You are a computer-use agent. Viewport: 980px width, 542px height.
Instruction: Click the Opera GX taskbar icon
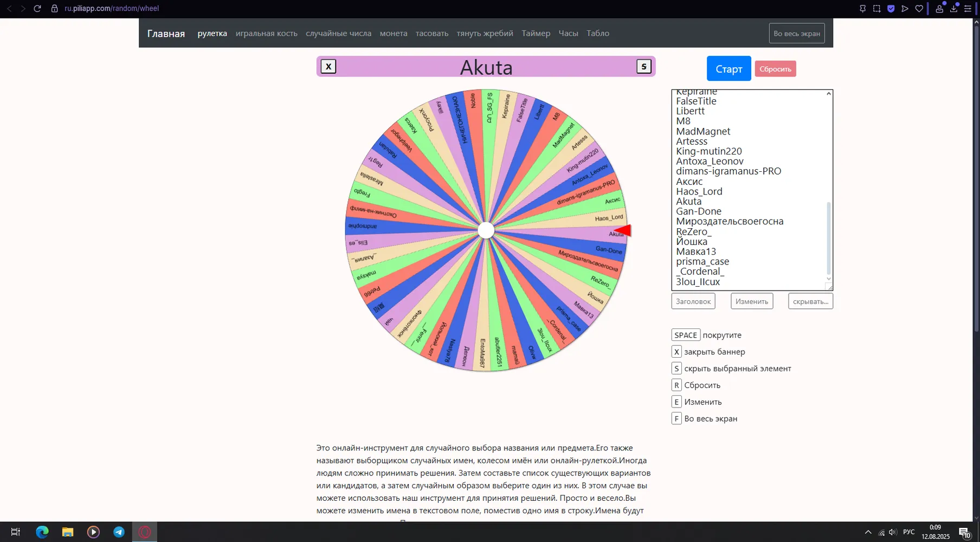[145, 532]
